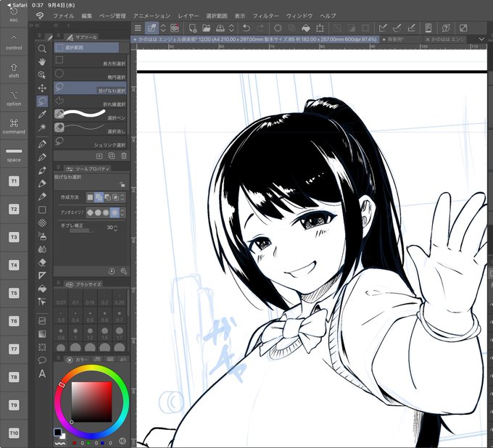
Task: Open the document tab list chevron
Action: pyautogui.click(x=481, y=39)
